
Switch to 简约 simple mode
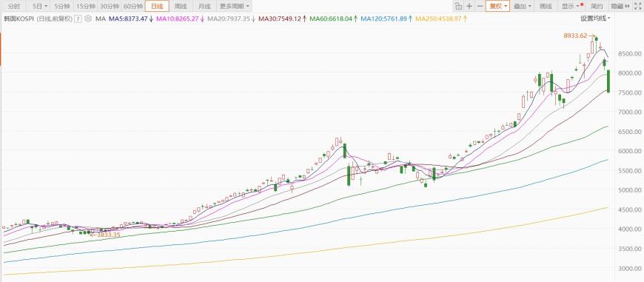[597, 6]
